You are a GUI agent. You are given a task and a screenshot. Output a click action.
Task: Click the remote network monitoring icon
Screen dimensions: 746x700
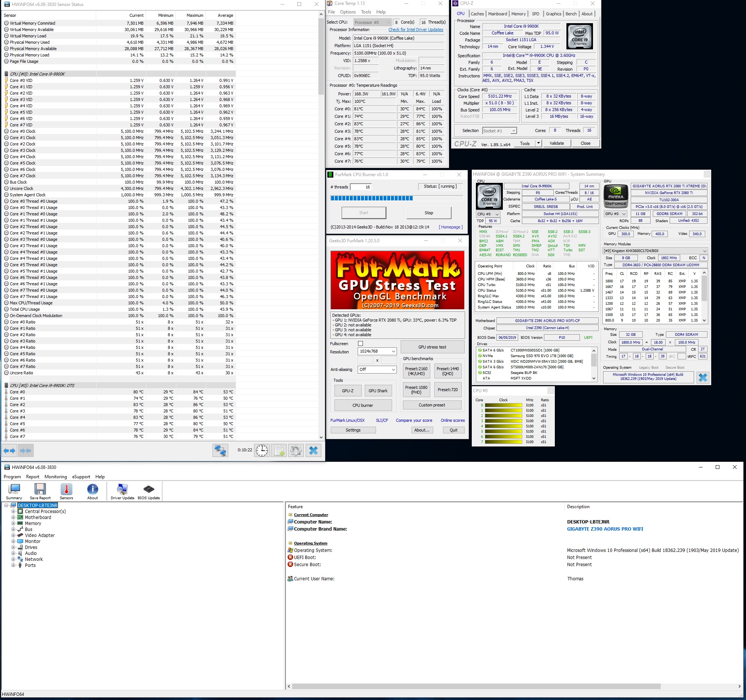[x=220, y=451]
